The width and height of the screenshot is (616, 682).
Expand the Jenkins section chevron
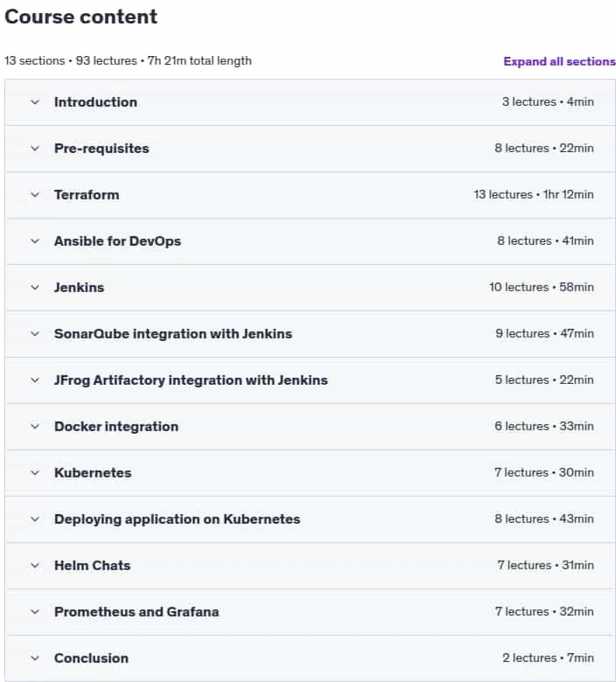[x=35, y=288]
